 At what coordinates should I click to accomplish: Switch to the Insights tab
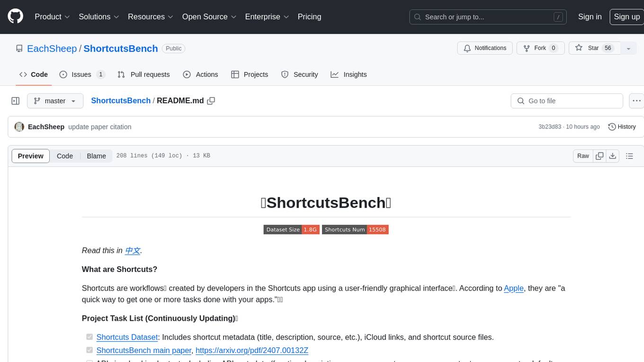coord(349,74)
